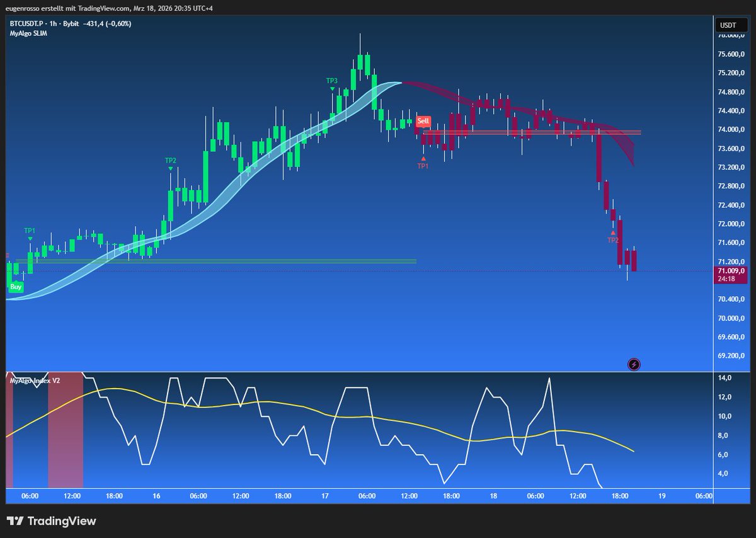Click the red Sell signal label

point(423,120)
